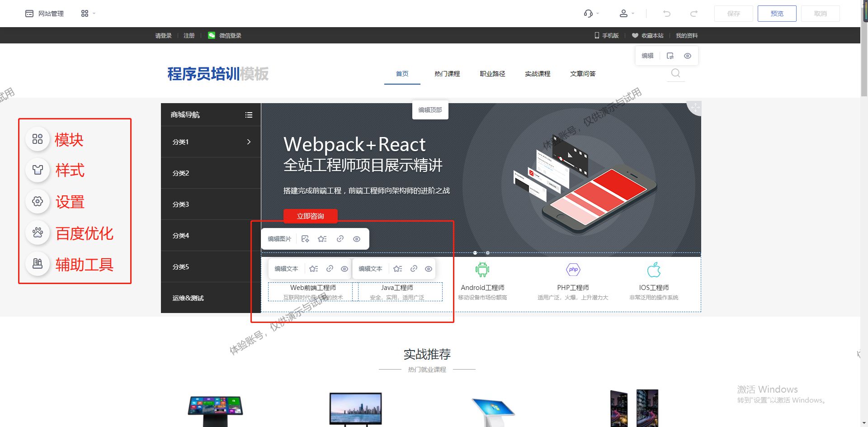Hide the Web前端工程师 text using its eye icon
This screenshot has width=868, height=427.
pos(344,268)
